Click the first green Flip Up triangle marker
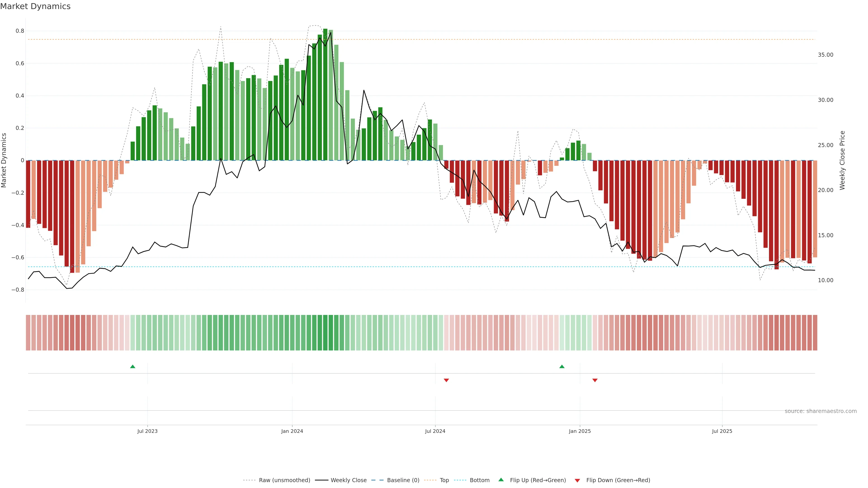This screenshot has height=488, width=868. [x=132, y=366]
